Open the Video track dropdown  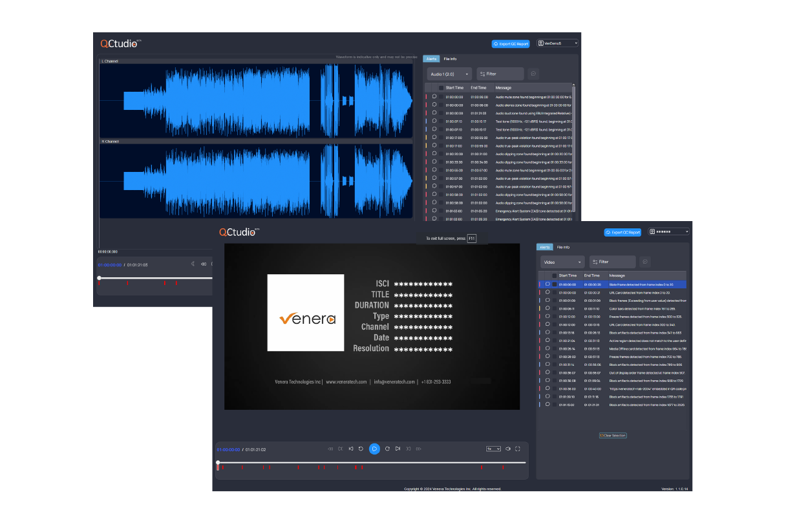click(x=562, y=262)
